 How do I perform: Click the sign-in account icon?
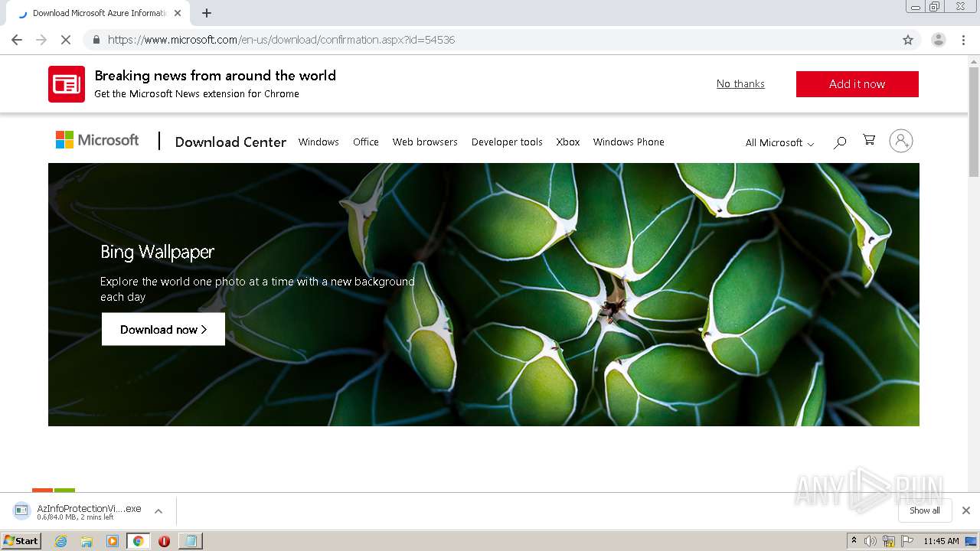pos(901,141)
